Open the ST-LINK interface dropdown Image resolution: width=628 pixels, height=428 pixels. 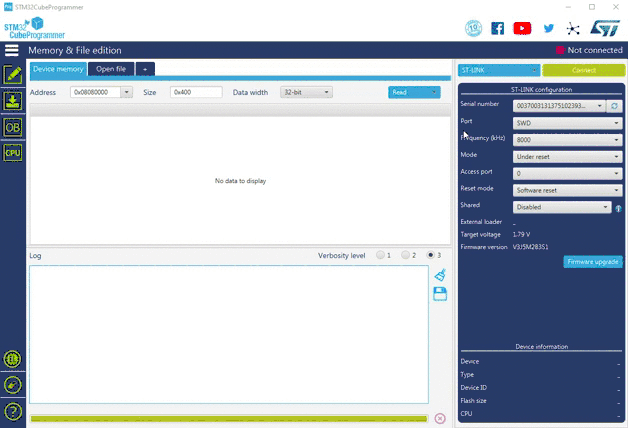(x=499, y=70)
